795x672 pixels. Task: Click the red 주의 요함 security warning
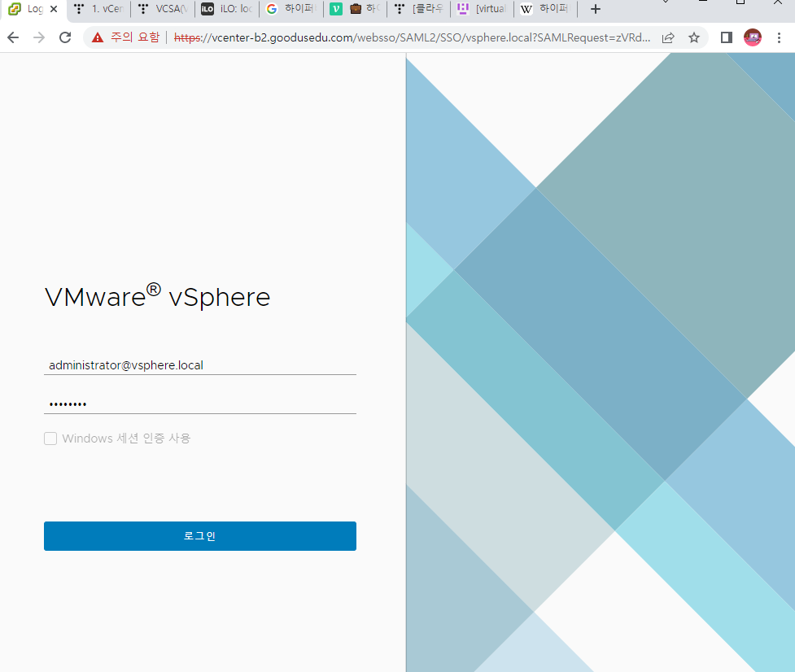click(126, 37)
